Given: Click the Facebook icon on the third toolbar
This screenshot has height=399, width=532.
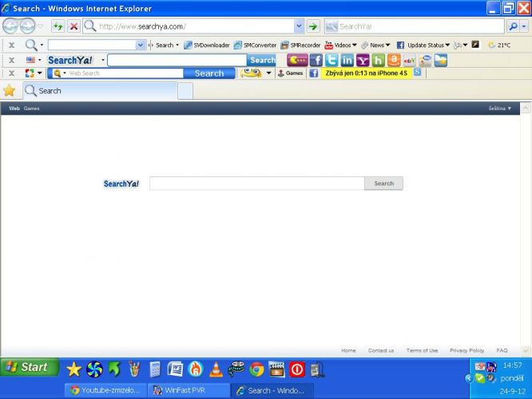Looking at the screenshot, I should pyautogui.click(x=313, y=73).
